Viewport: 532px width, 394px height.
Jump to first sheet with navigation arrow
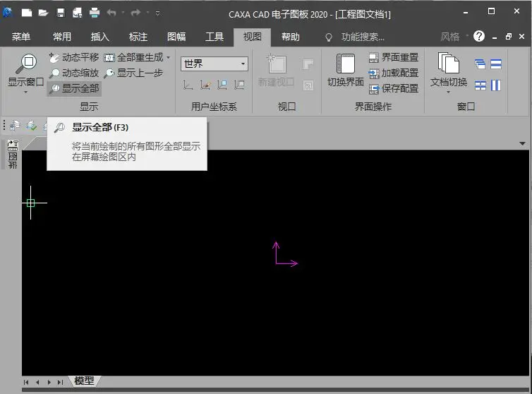click(26, 383)
